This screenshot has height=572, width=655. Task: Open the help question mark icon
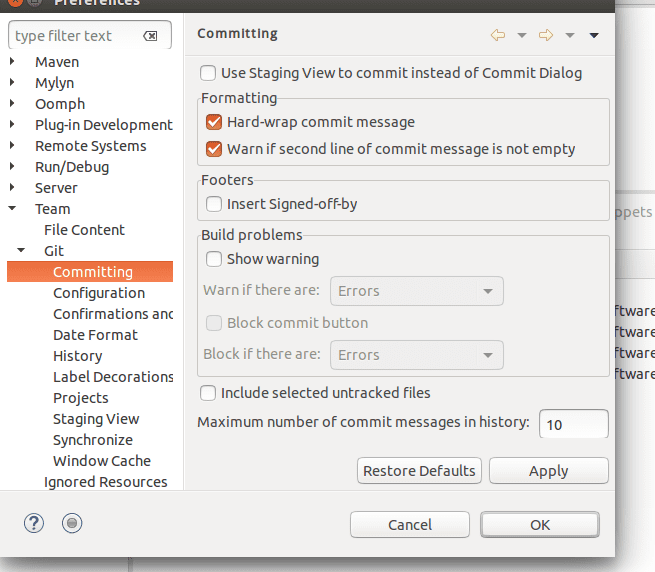34,523
